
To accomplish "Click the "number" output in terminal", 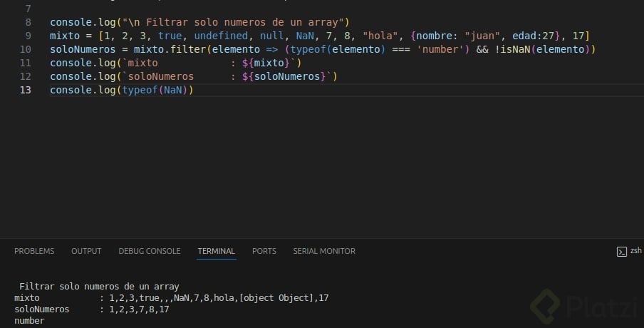I will tap(30, 321).
